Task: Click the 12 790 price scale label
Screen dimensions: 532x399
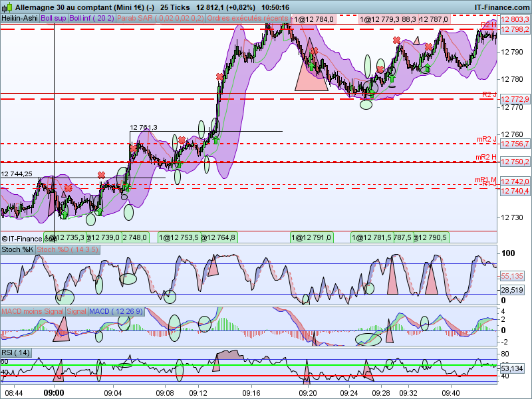Action: coord(512,52)
